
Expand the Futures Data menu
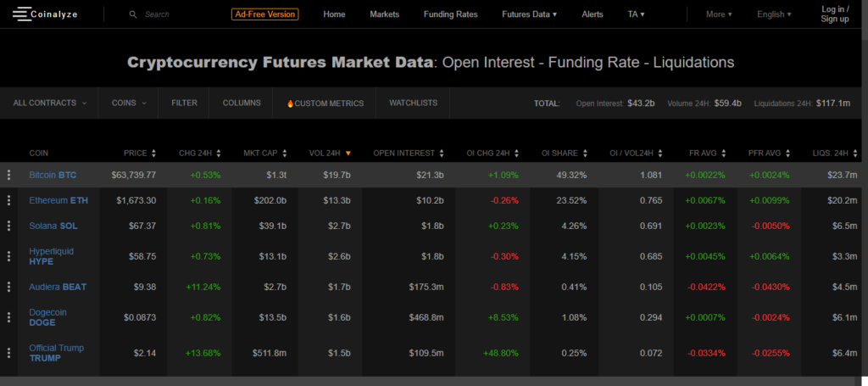point(529,14)
